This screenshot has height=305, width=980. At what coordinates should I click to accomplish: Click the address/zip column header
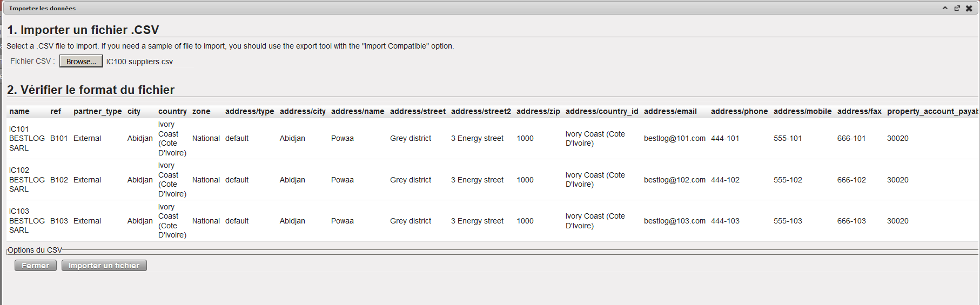(538, 111)
